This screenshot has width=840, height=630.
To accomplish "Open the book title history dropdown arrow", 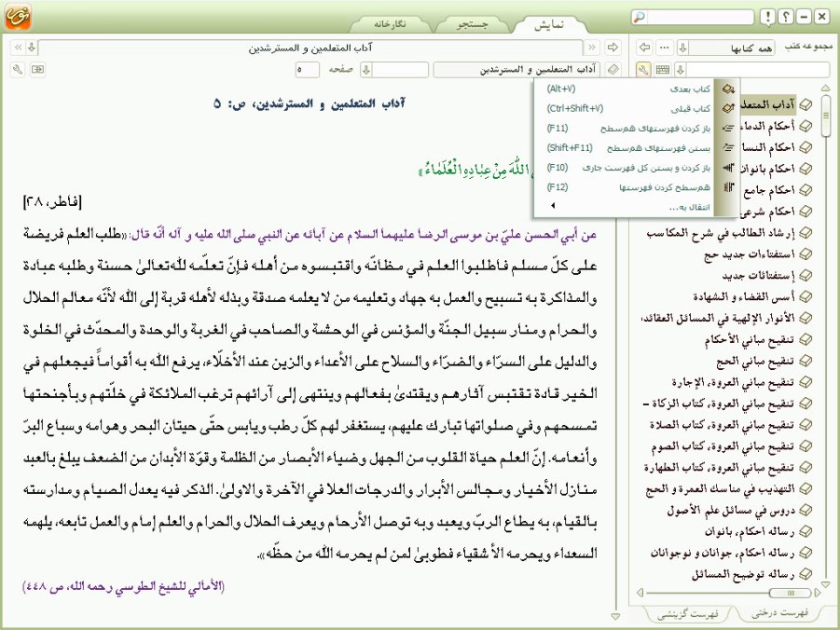I will point(32,48).
